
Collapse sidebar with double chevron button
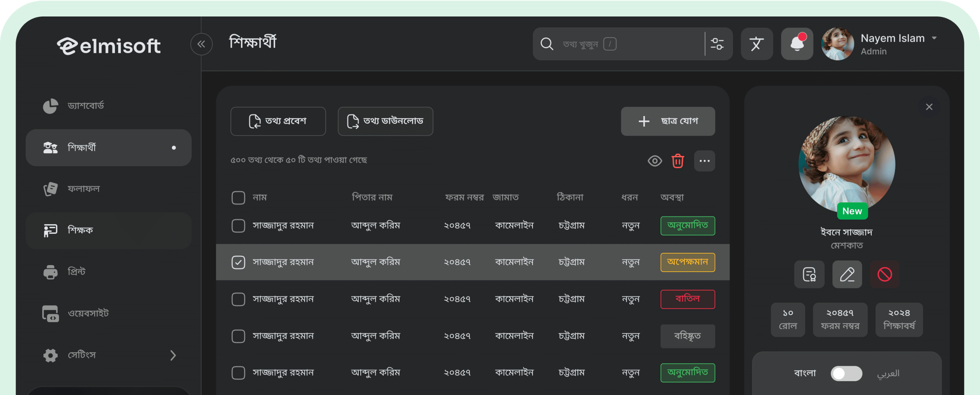pyautogui.click(x=201, y=44)
